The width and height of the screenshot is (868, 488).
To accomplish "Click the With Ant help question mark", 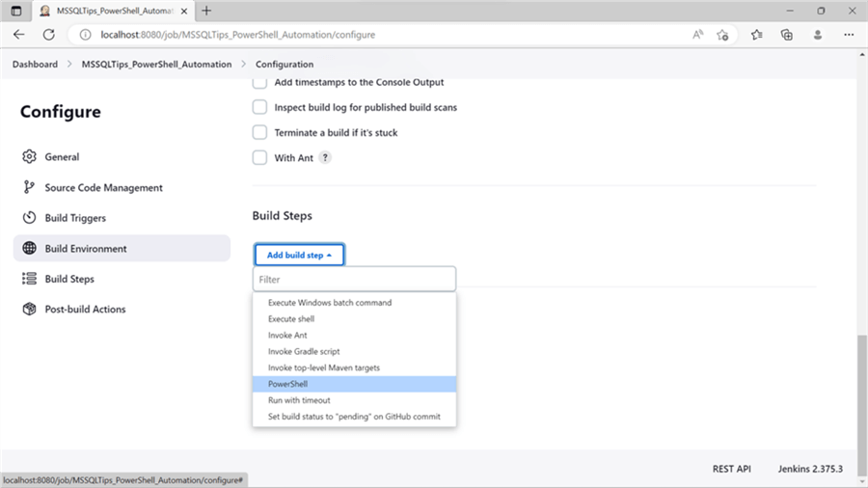I will coord(325,158).
